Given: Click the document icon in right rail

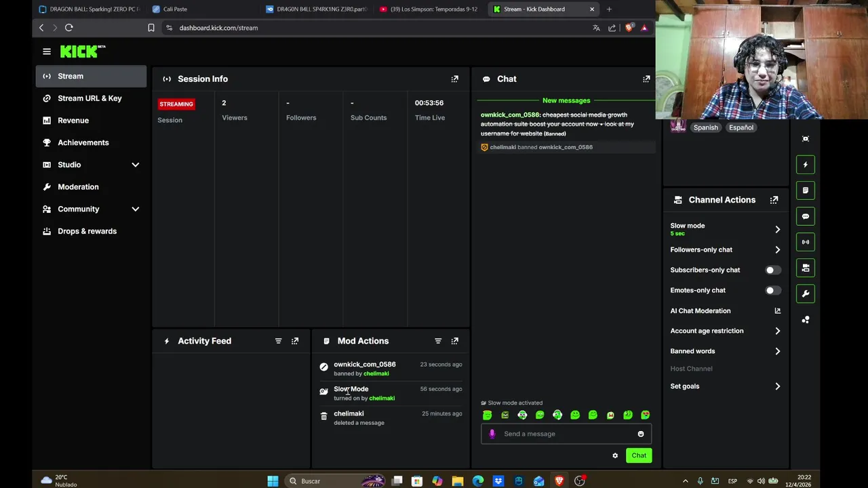Looking at the screenshot, I should point(806,190).
